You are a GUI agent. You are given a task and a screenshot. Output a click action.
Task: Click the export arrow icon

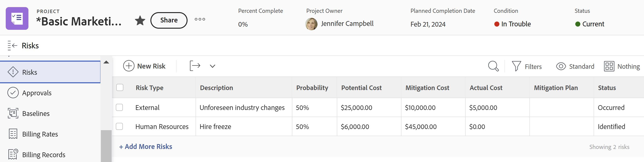[x=195, y=66]
